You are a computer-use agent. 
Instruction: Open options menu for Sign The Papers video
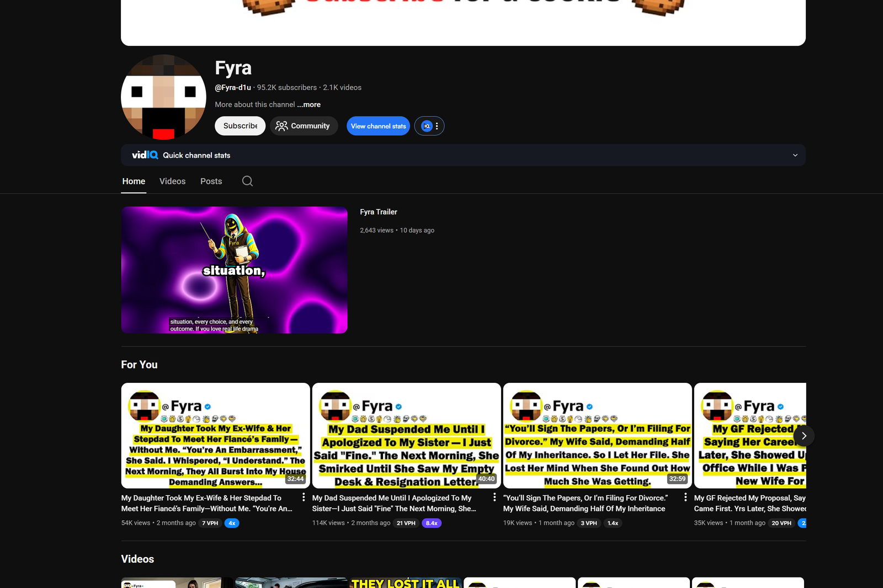(685, 498)
